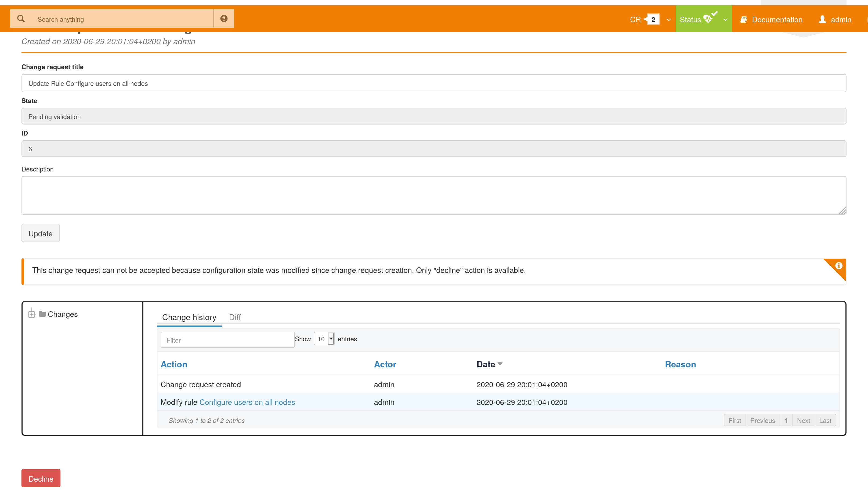868x490 pixels.
Task: Click the Status heartbeat health icon
Action: point(708,19)
